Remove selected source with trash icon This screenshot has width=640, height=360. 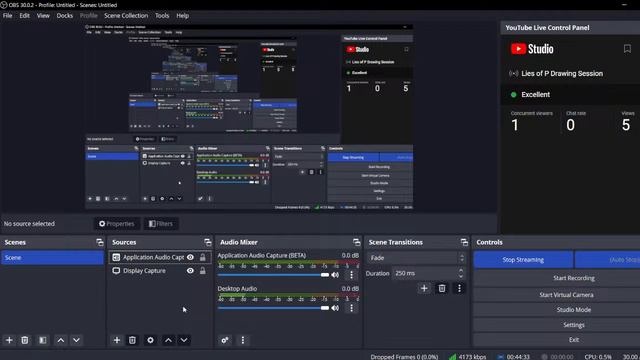[132, 340]
